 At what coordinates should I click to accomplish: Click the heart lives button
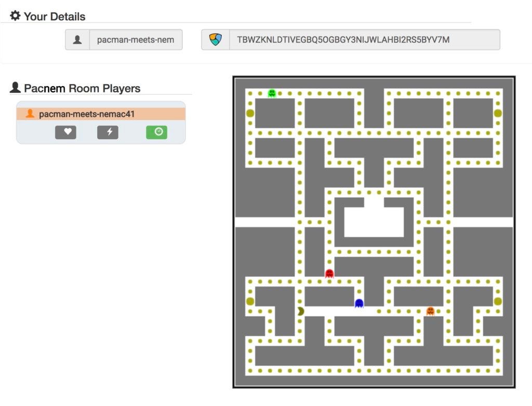66,132
